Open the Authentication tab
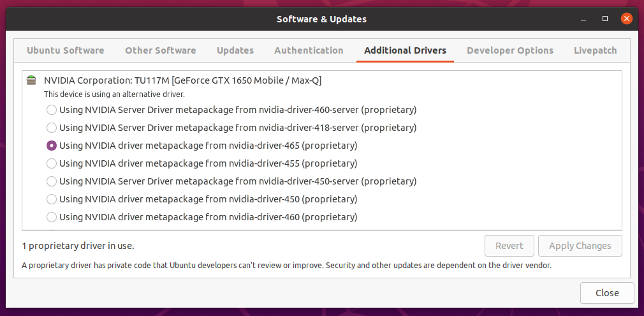 coord(309,50)
